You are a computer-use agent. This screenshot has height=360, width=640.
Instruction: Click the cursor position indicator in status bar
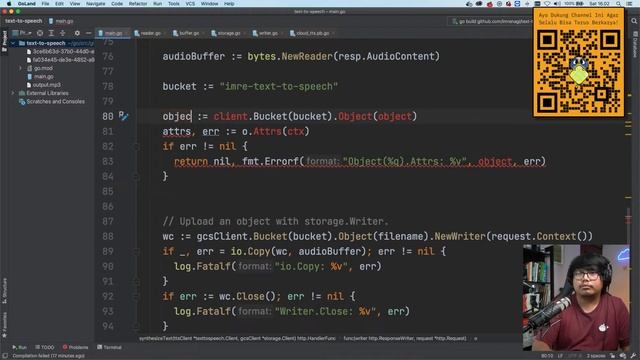[x=547, y=356]
